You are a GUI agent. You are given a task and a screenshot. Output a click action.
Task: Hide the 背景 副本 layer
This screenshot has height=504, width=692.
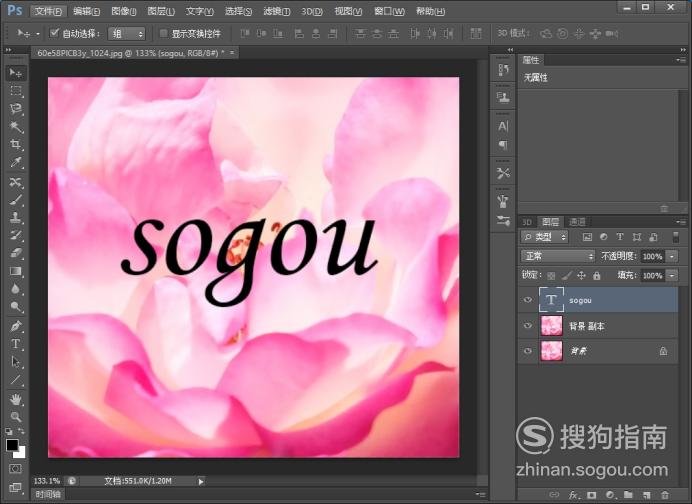tap(528, 326)
